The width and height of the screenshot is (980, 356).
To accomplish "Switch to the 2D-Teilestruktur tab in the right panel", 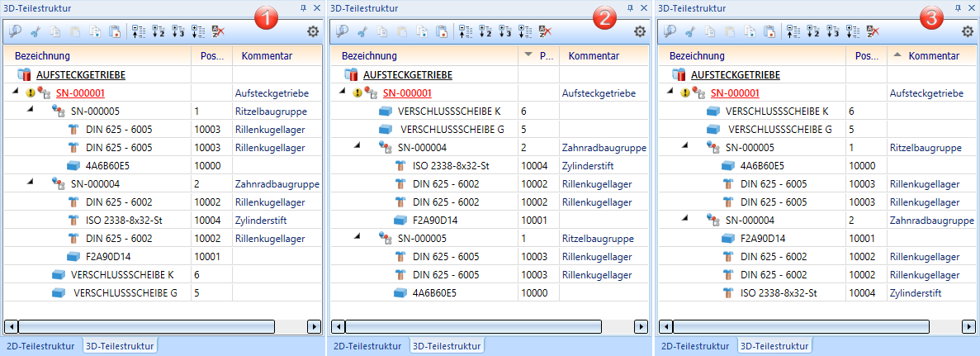I will 695,345.
